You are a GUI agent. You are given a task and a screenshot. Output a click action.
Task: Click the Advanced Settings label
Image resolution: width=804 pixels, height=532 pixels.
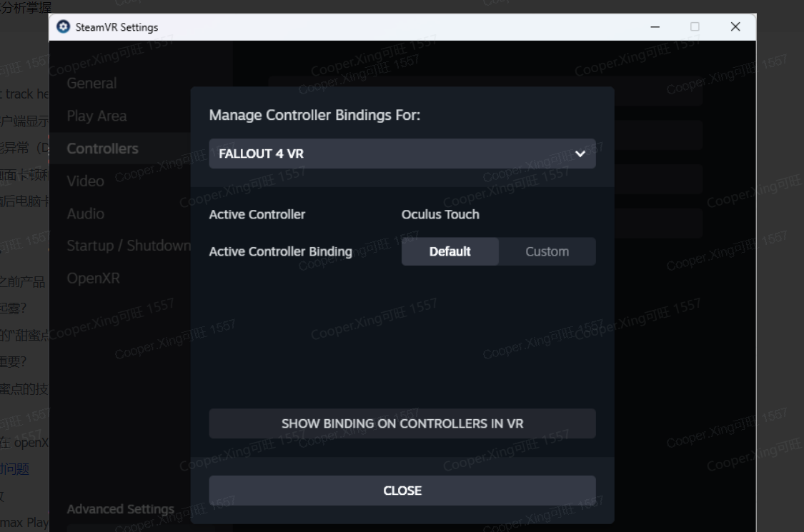pyautogui.click(x=121, y=509)
